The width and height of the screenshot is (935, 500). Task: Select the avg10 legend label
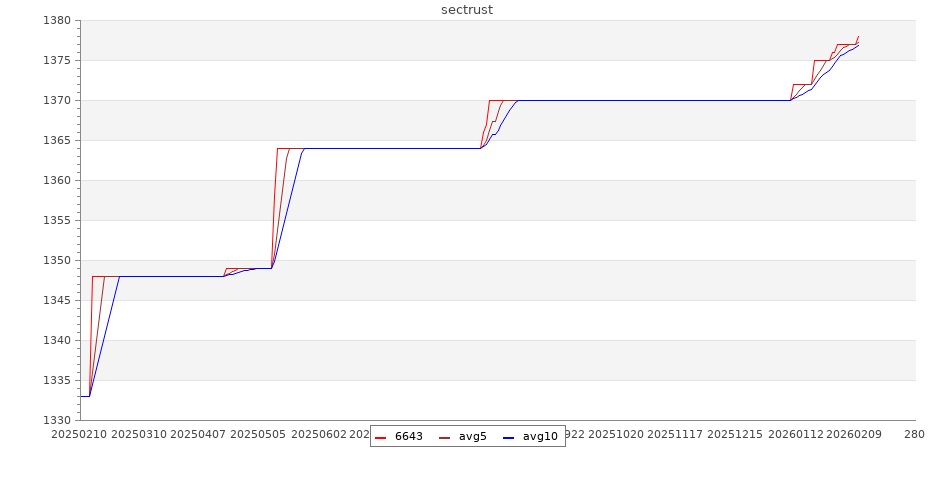(x=540, y=437)
